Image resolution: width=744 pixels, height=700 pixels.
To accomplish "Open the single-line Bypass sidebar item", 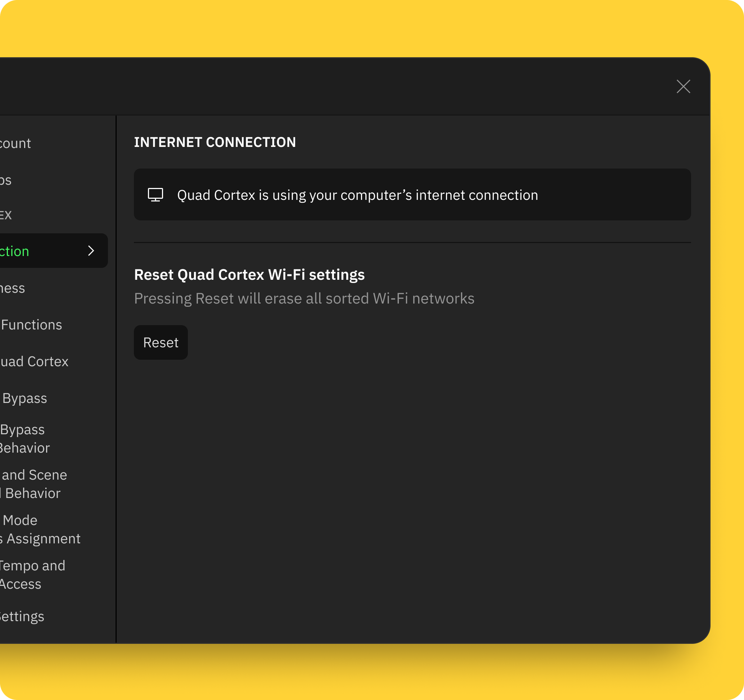I will tap(25, 398).
